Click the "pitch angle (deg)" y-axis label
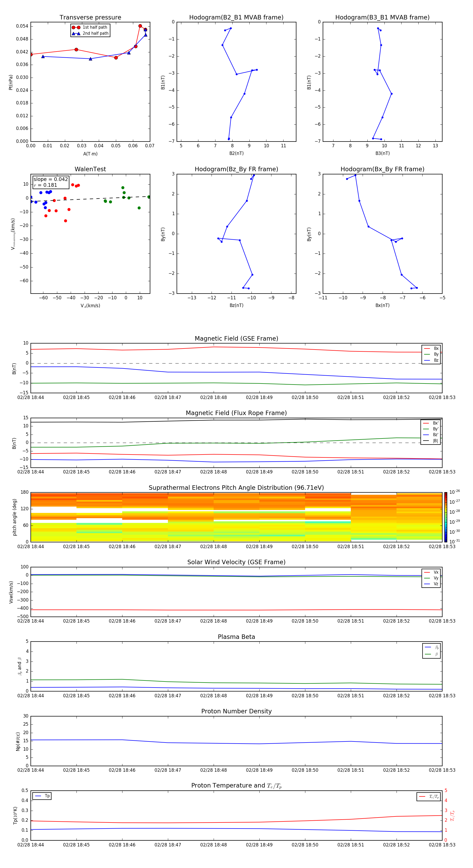The width and height of the screenshot is (473, 868). [x=14, y=517]
